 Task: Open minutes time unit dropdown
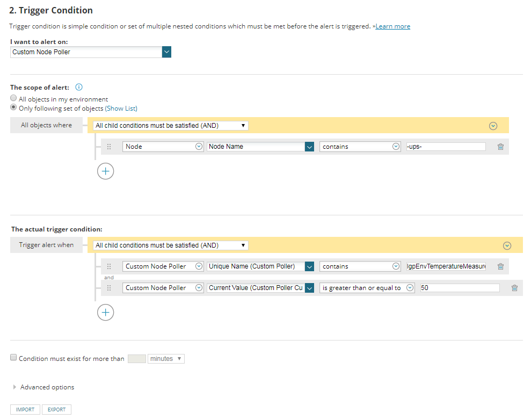[166, 359]
